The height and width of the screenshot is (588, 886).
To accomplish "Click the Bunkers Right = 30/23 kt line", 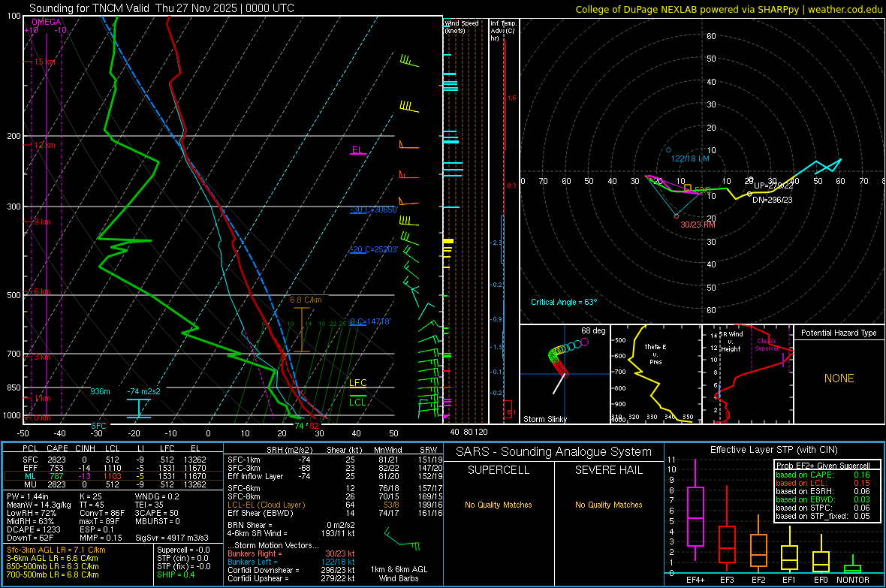I will click(291, 553).
